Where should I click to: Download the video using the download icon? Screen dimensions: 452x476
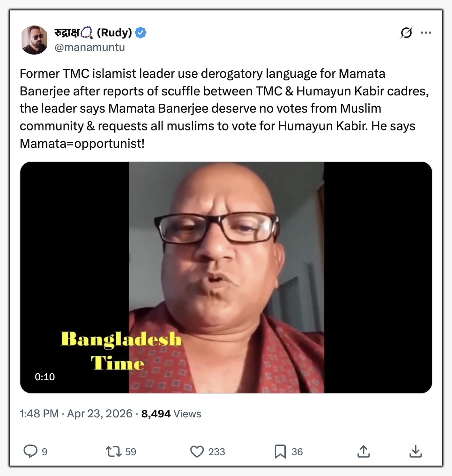click(416, 451)
